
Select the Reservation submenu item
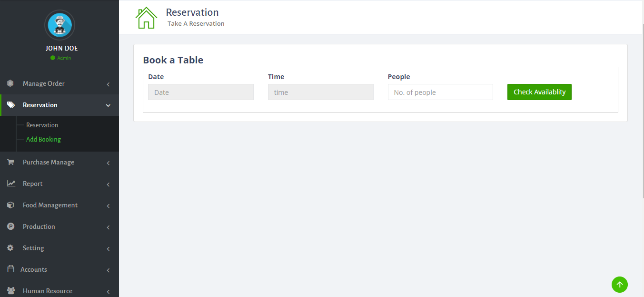pos(42,125)
